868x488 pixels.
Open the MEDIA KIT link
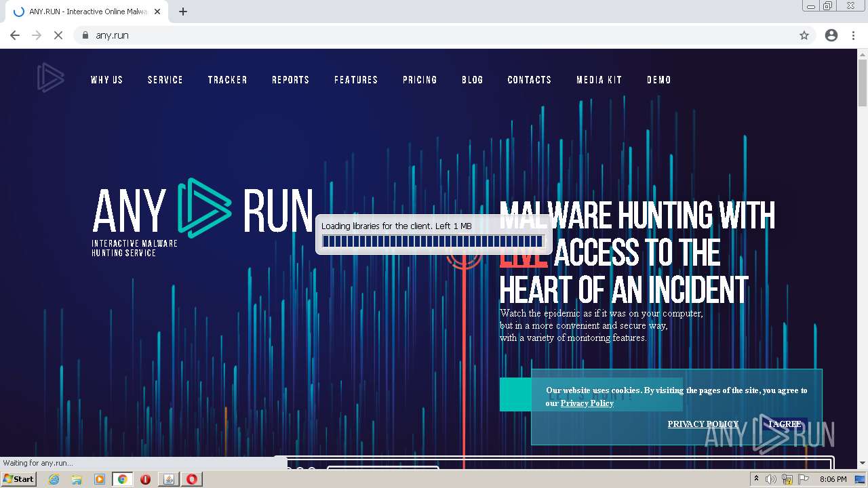click(x=599, y=80)
